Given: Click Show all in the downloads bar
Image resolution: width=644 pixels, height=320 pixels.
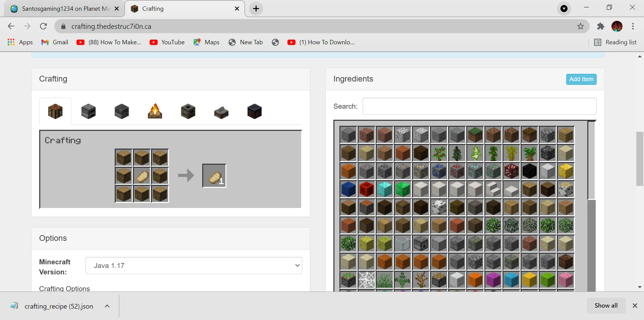Looking at the screenshot, I should pyautogui.click(x=606, y=306).
